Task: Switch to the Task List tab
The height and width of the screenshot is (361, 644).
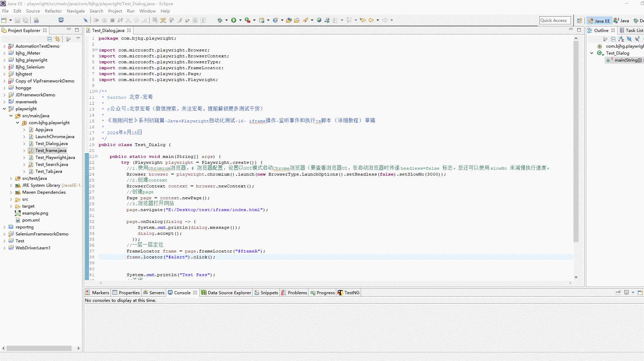Action: point(631,31)
